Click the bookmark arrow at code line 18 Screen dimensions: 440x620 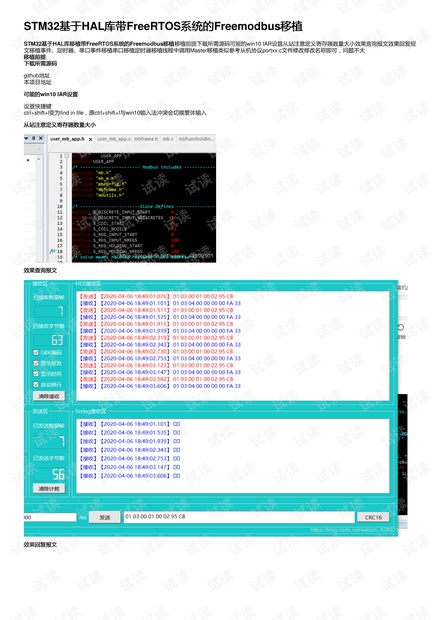coord(52,251)
